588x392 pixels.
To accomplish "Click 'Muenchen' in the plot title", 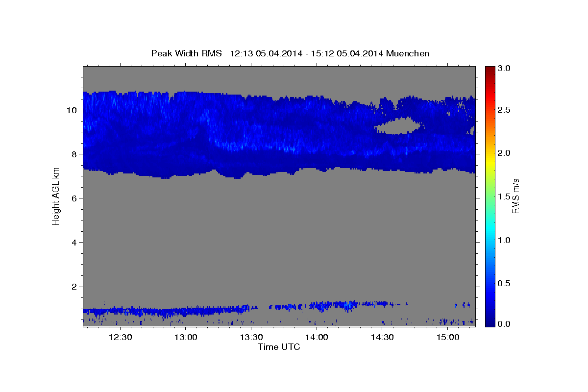I will point(408,53).
